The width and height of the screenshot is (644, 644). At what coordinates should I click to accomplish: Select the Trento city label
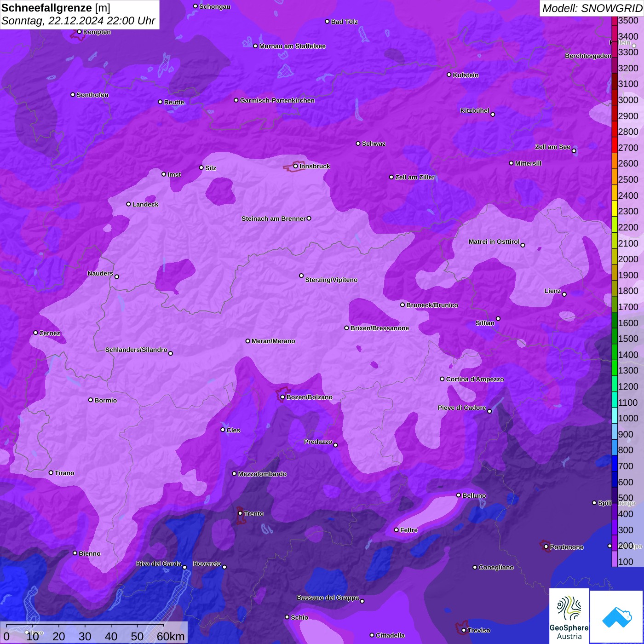tap(253, 513)
